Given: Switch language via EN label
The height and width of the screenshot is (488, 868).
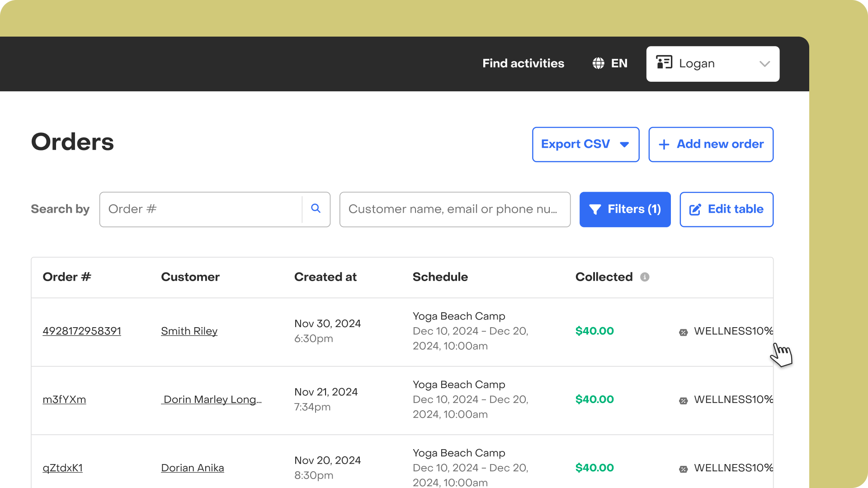Looking at the screenshot, I should [x=619, y=63].
